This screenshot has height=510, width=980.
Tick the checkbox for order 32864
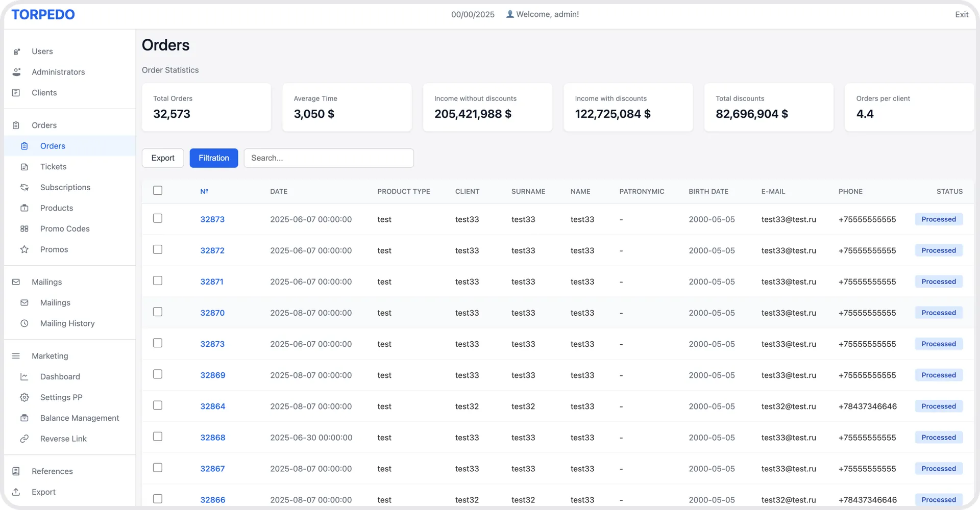(158, 405)
